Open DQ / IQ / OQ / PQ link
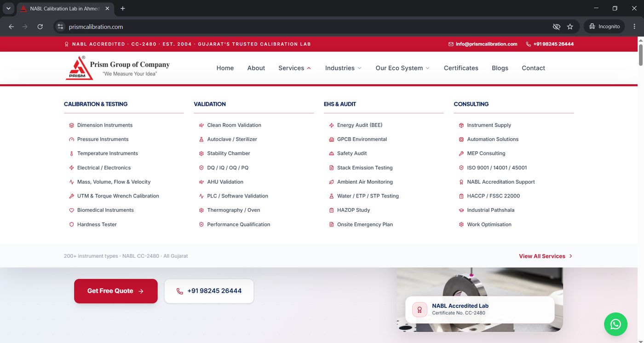 (228, 168)
